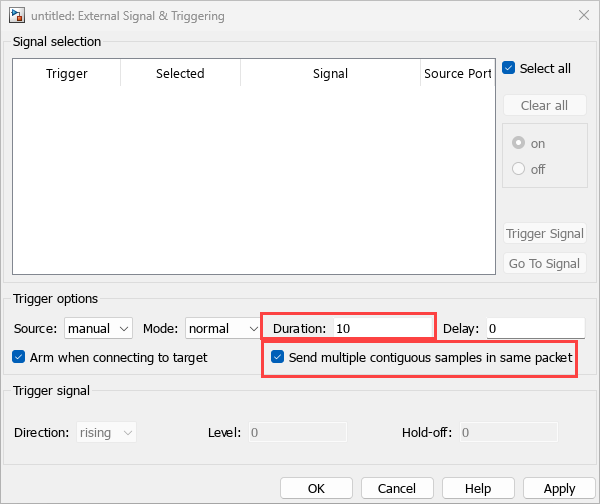Expand the Mode dropdown set to normal
600x504 pixels.
tap(223, 328)
